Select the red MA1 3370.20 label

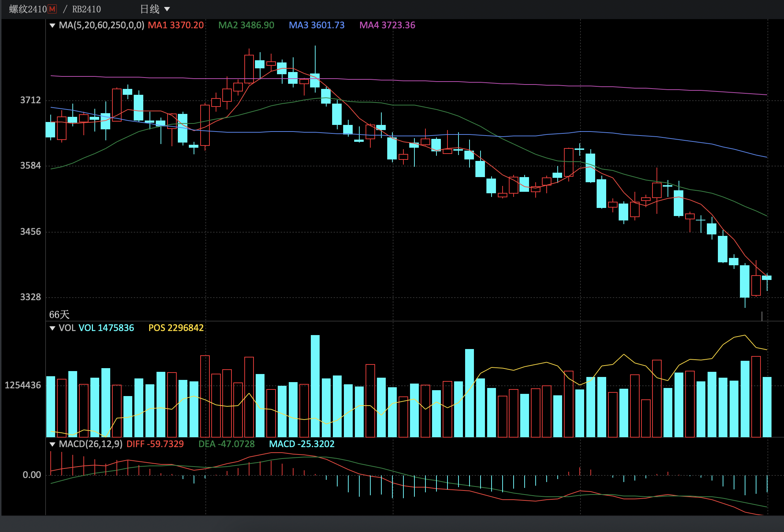pyautogui.click(x=176, y=25)
